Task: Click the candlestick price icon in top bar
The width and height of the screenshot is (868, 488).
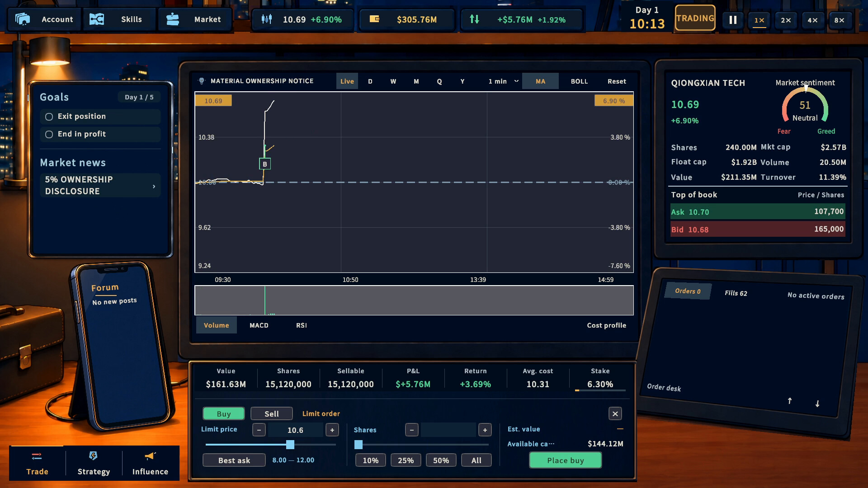Action: coord(267,19)
